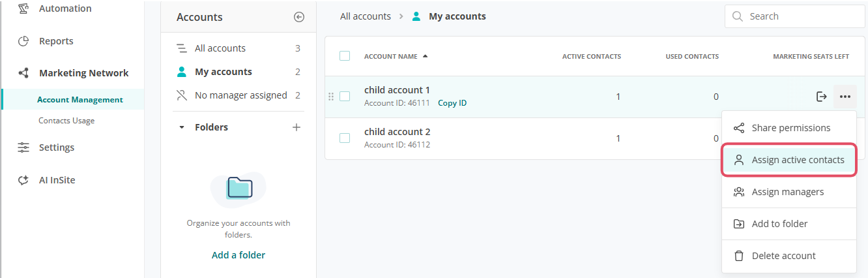The image size is (868, 278).
Task: Open child account 1
Action: [x=397, y=90]
